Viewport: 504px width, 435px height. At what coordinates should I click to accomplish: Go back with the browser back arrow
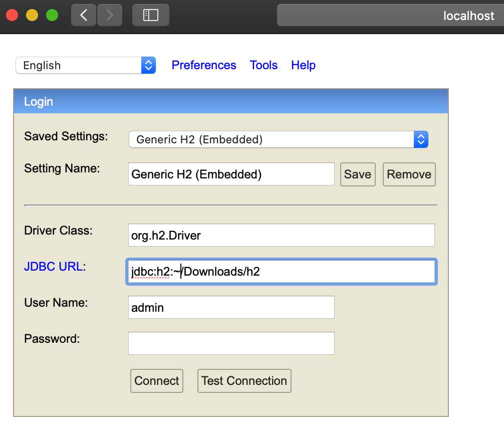click(x=84, y=15)
